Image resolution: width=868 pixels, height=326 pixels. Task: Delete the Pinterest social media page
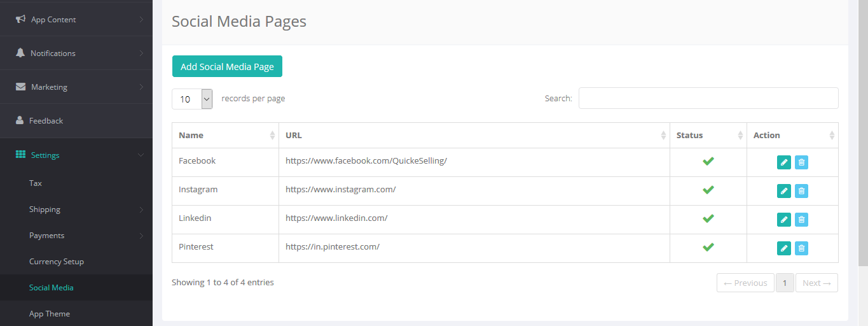pos(801,248)
